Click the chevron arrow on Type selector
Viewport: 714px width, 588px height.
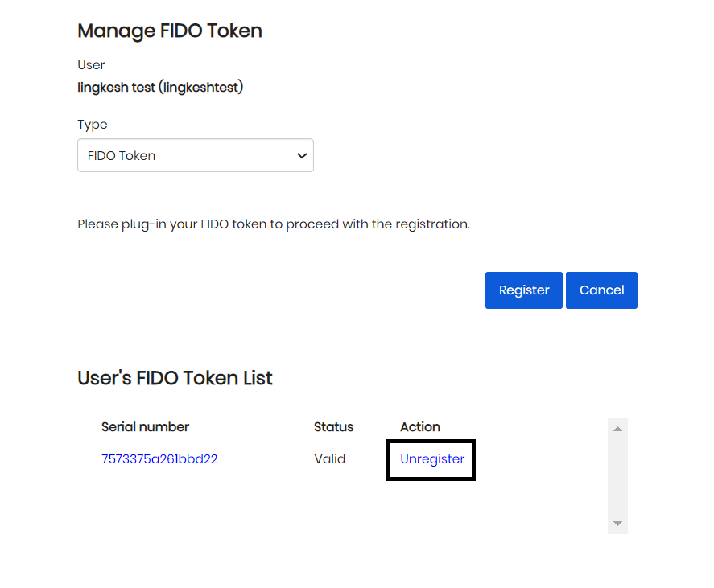(302, 156)
